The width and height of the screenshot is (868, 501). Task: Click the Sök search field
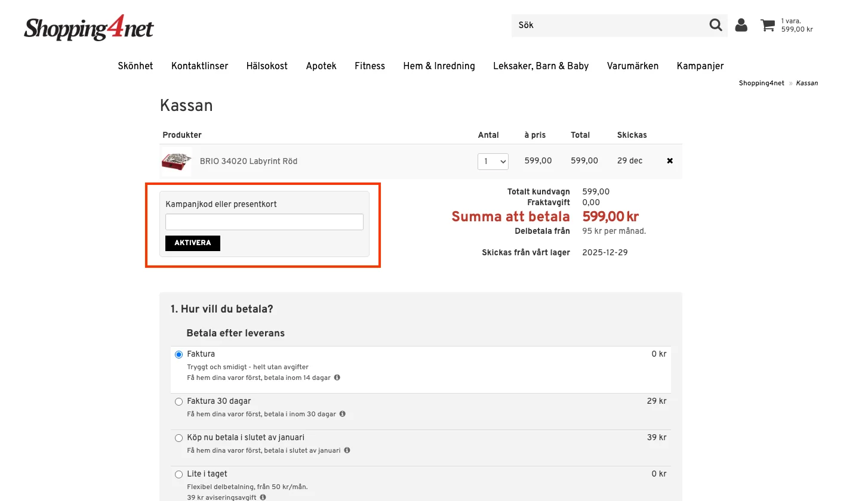click(609, 25)
